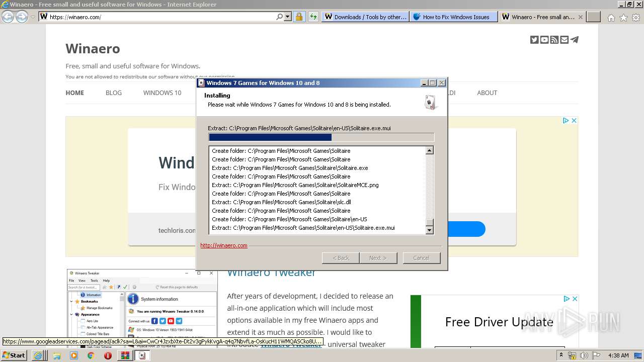Open the volume speaker tray icon
This screenshot has height=362, width=644.
tap(584, 355)
